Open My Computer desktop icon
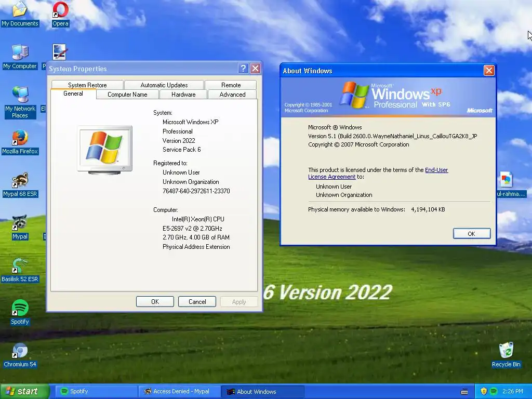The height and width of the screenshot is (399, 532). click(x=20, y=57)
